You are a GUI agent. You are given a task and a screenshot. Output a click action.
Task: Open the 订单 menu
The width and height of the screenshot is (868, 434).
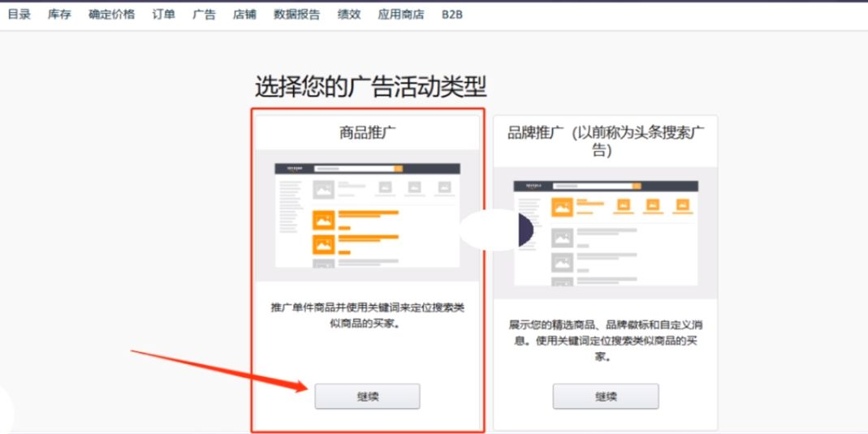163,15
